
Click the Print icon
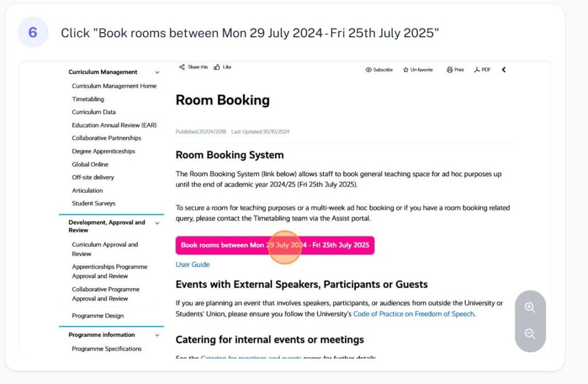point(450,70)
